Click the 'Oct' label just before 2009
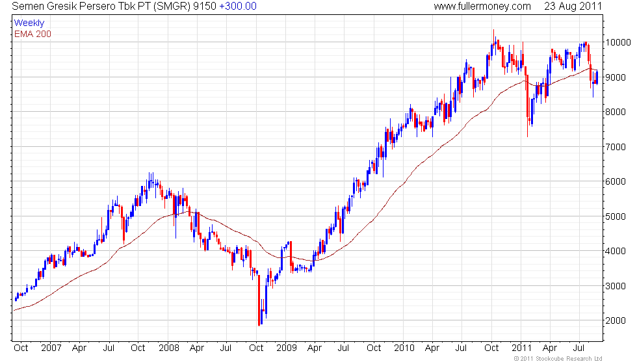The height and width of the screenshot is (364, 637). tap(256, 348)
